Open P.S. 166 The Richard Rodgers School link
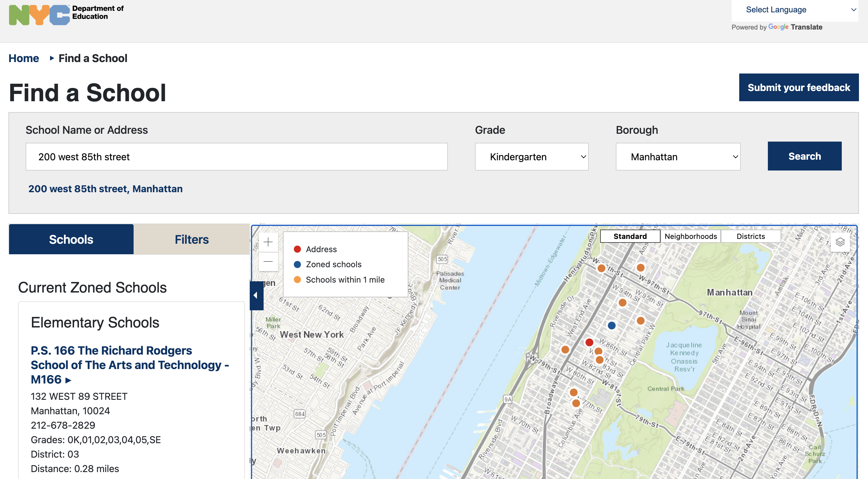This screenshot has width=868, height=479. (129, 365)
